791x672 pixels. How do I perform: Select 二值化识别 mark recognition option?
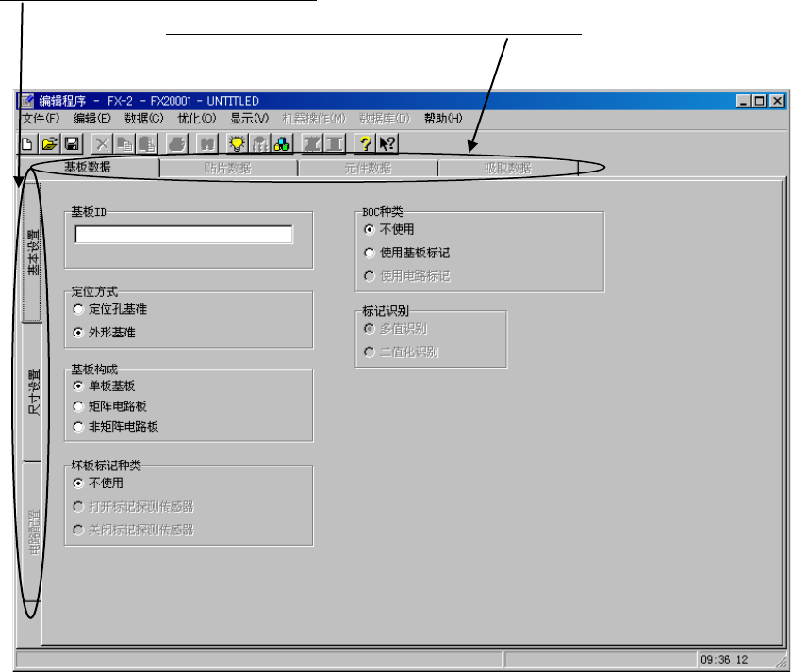point(370,352)
